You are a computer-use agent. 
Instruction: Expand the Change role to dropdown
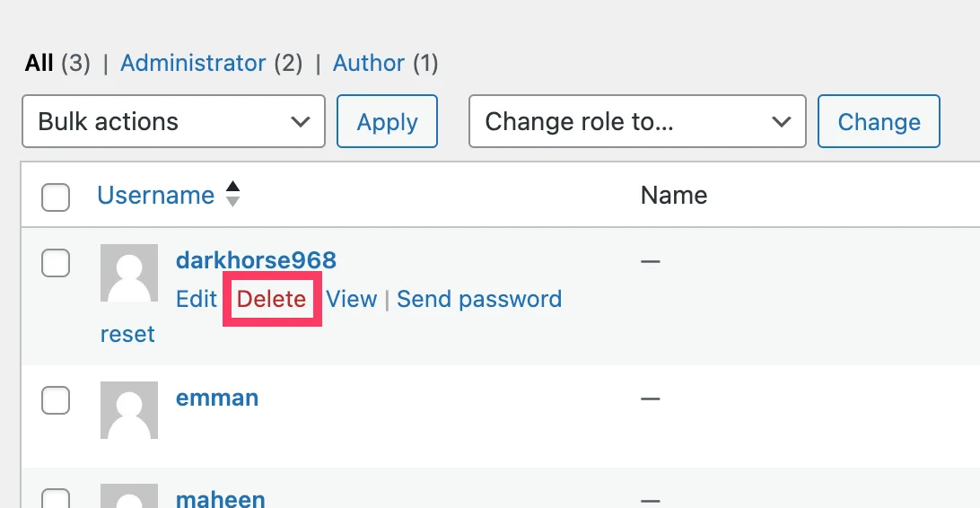[x=637, y=122]
